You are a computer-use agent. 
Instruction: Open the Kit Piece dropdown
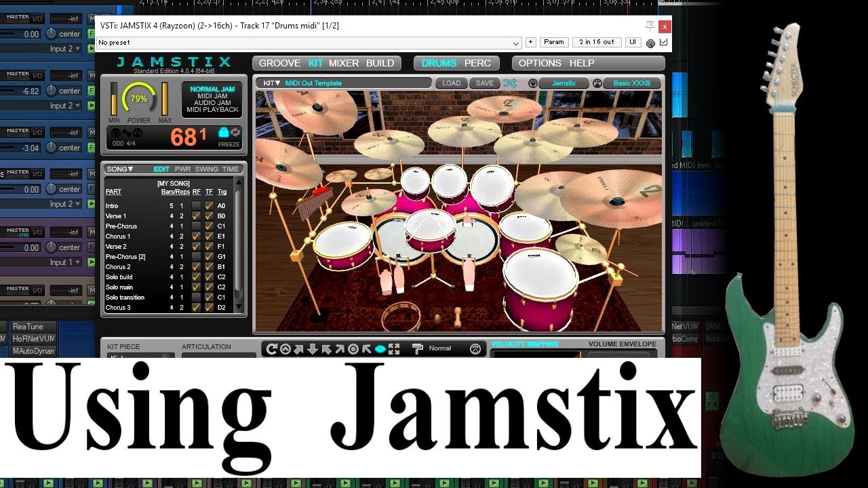pos(140,355)
